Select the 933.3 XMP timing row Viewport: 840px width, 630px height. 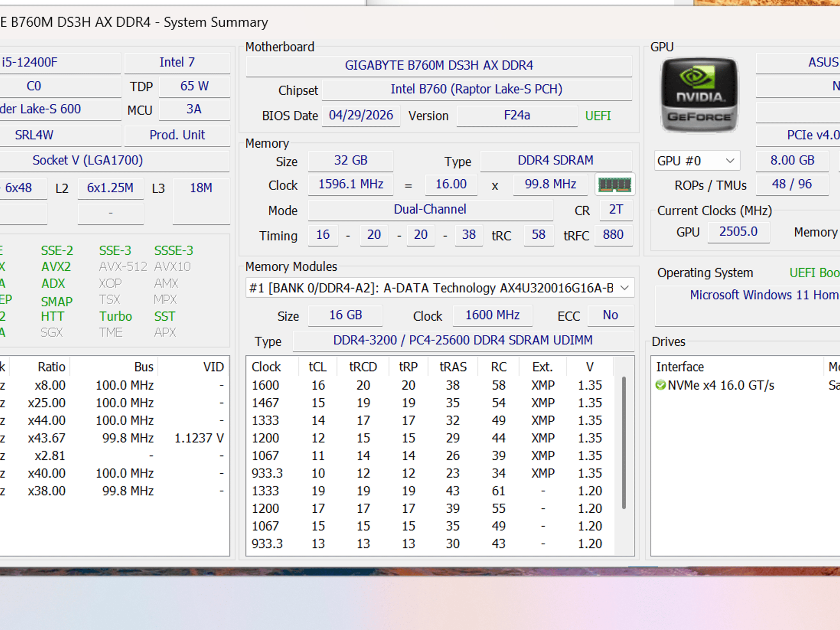pos(430,473)
